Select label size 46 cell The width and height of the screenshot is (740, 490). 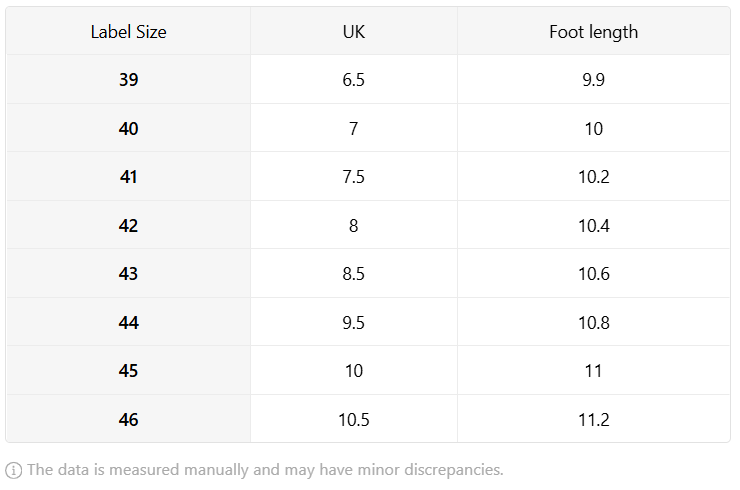click(x=128, y=419)
